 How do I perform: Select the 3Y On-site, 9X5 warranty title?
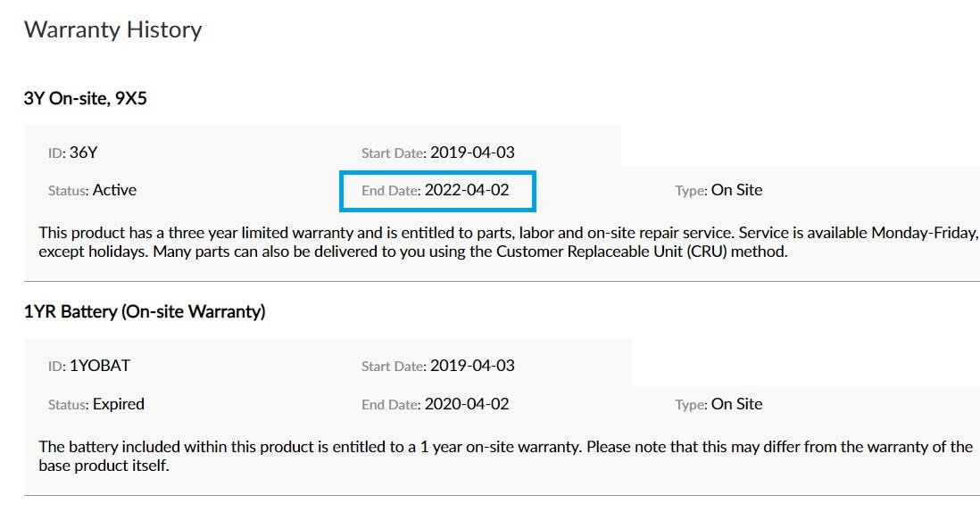(86, 99)
